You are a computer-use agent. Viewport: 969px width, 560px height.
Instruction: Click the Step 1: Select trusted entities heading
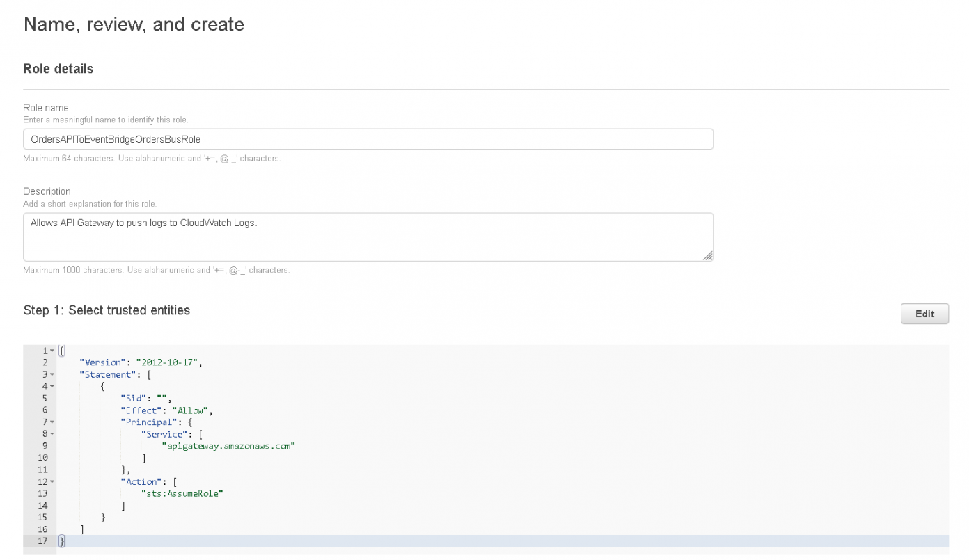point(107,310)
